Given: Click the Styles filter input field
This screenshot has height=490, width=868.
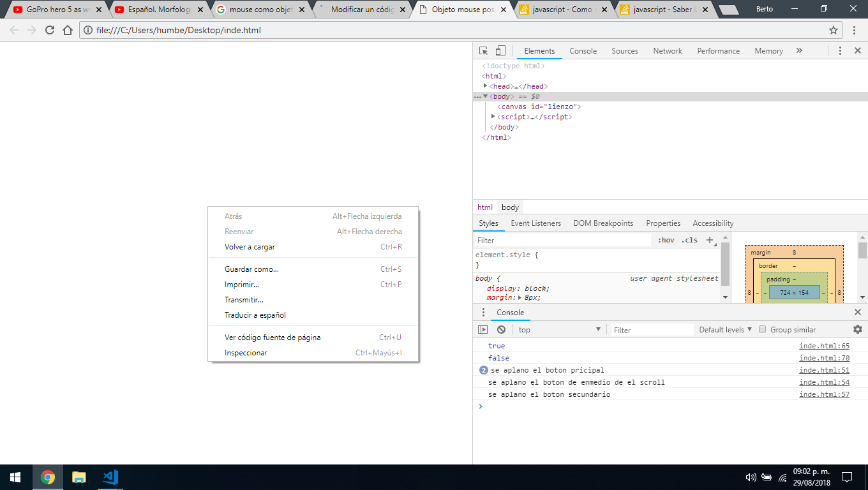Looking at the screenshot, I should click(563, 241).
